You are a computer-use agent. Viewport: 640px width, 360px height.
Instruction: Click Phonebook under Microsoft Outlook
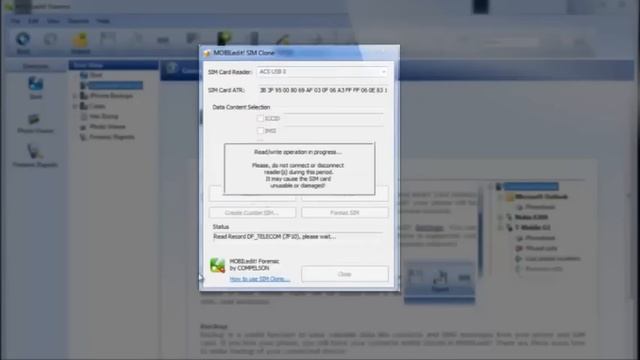[540, 207]
